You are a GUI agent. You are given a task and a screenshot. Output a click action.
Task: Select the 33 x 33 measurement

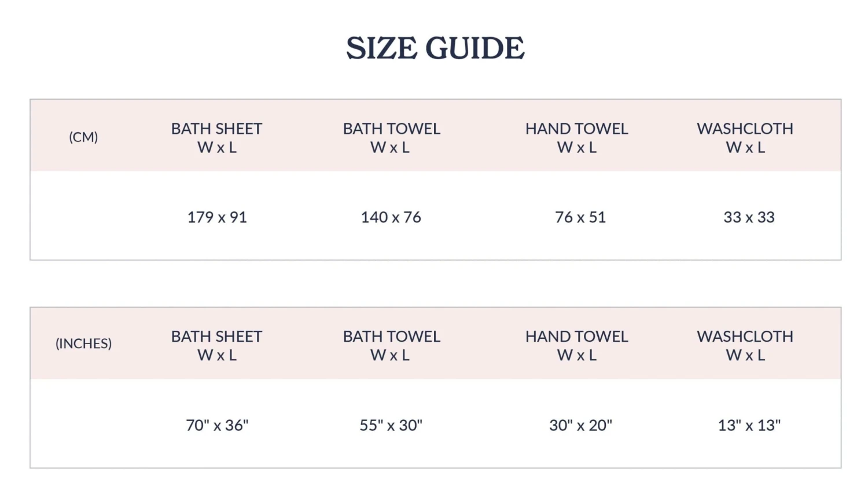point(749,217)
